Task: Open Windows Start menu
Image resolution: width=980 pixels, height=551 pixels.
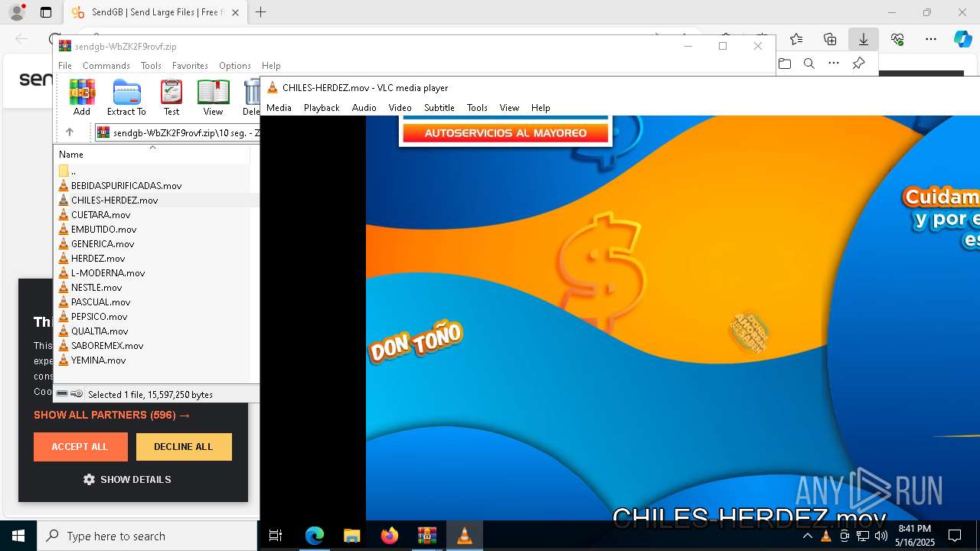Action: 18,536
